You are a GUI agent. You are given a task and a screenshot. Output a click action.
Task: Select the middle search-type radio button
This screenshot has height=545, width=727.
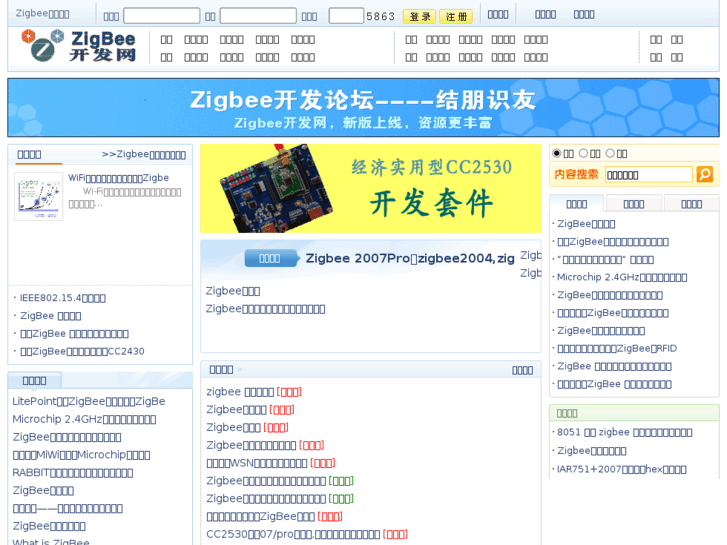pos(584,153)
